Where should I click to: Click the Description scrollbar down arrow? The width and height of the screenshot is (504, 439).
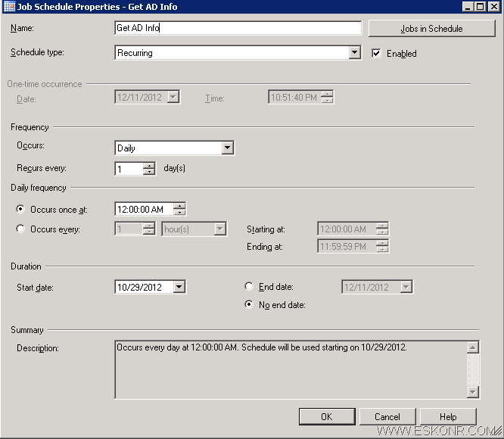tap(473, 392)
